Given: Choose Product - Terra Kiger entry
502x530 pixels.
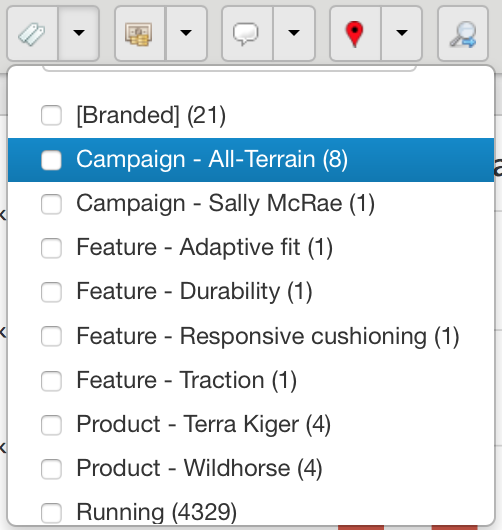Looking at the screenshot, I should pyautogui.click(x=204, y=425).
